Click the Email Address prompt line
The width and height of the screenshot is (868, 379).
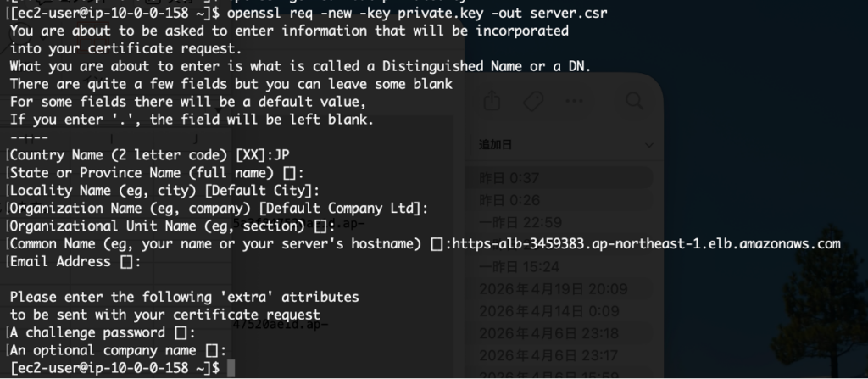pos(75,261)
